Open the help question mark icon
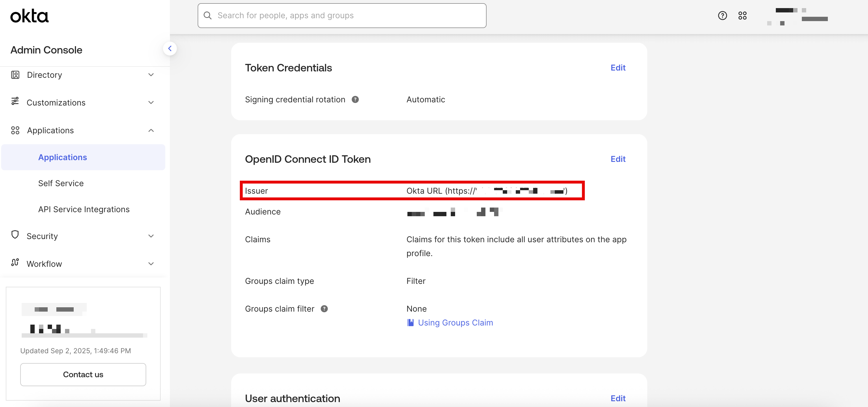The height and width of the screenshot is (407, 868). pos(722,16)
